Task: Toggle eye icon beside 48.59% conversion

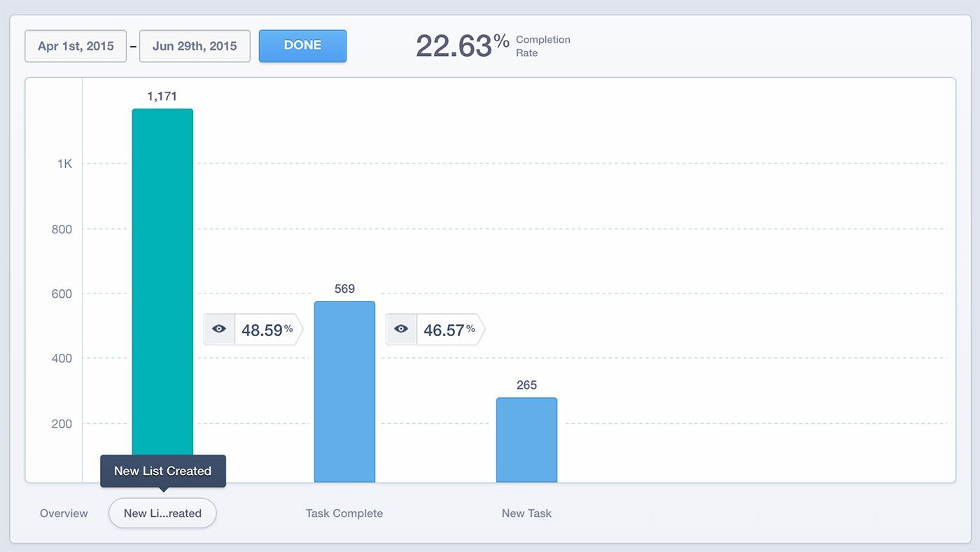Action: point(219,329)
